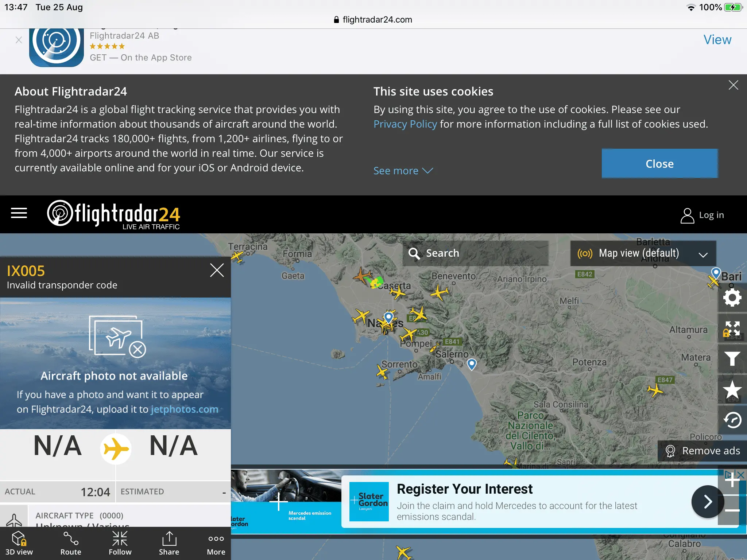The height and width of the screenshot is (560, 747).
Task: Open the hamburger menu
Action: pyautogui.click(x=19, y=213)
